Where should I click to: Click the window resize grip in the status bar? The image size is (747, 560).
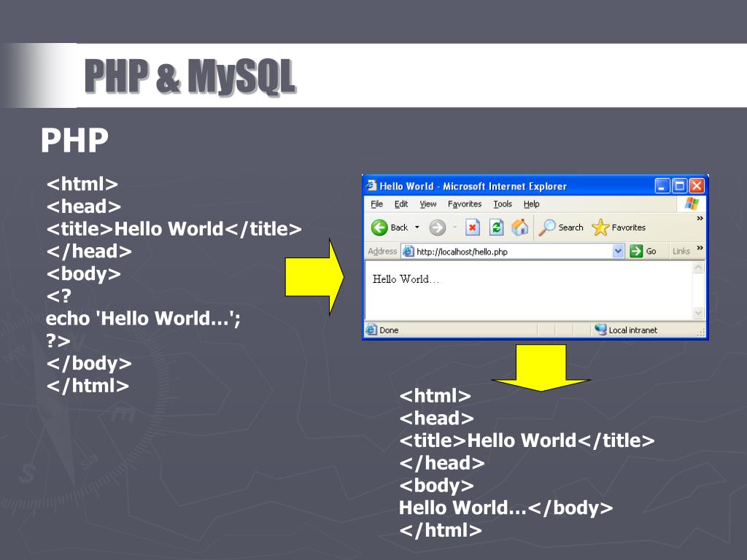click(701, 332)
